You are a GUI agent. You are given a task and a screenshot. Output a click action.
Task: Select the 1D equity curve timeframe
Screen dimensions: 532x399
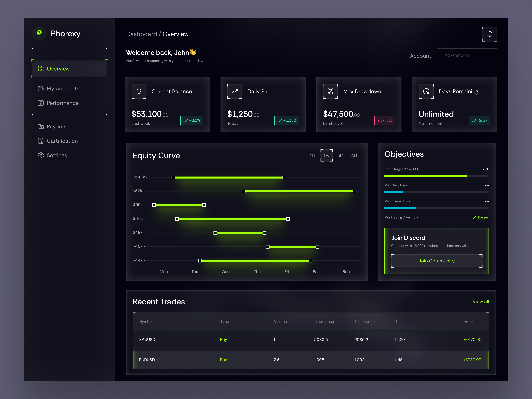[312, 156]
